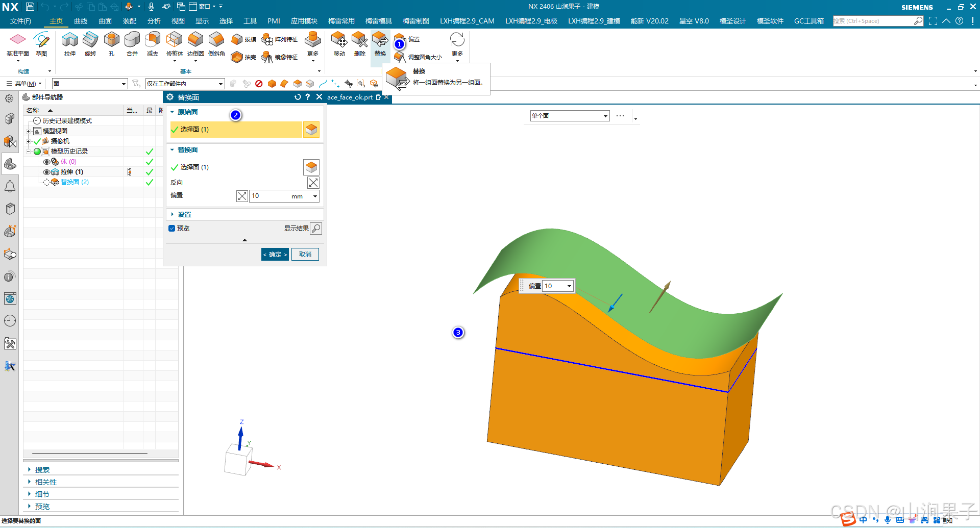The image size is (980, 528).
Task: Switch to the 分析 ribbon tab
Action: pyautogui.click(x=154, y=21)
